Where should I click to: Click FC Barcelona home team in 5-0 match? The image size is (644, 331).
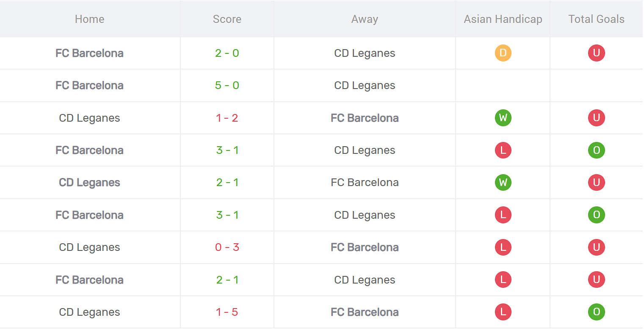point(89,86)
